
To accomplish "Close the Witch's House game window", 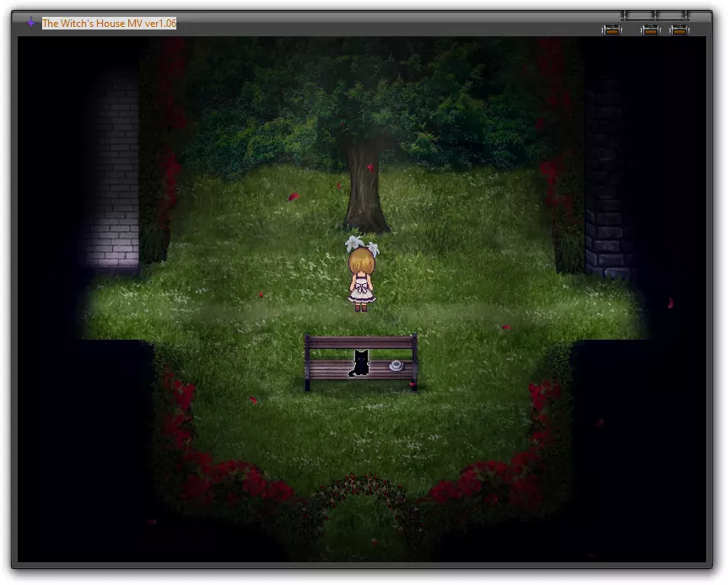I will pos(679,30).
